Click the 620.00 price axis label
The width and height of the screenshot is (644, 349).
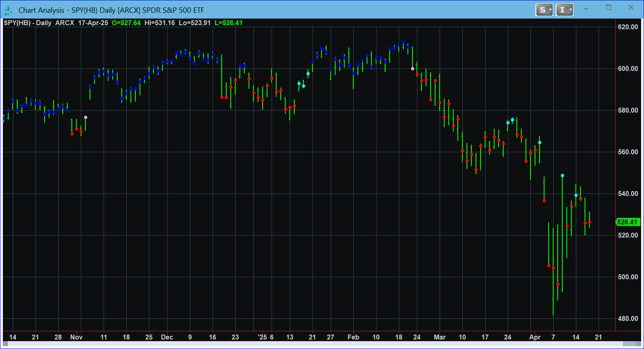coord(628,27)
